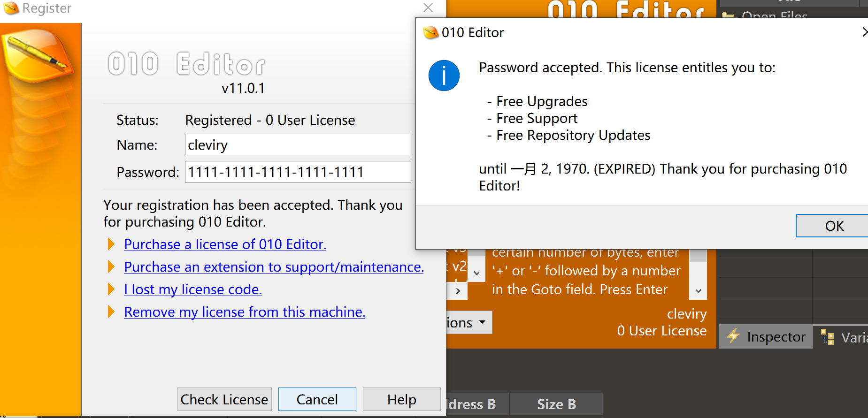Viewport: 868px width, 418px height.
Task: Switch to the Inspector tab
Action: point(766,337)
